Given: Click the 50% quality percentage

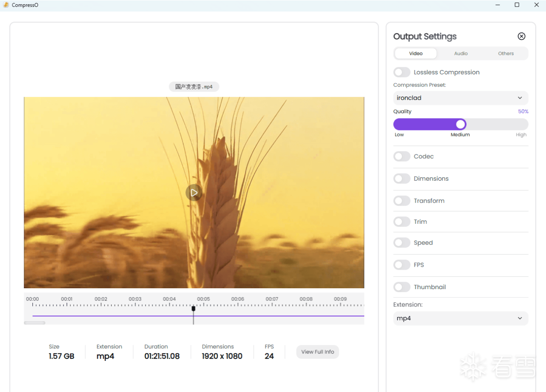Looking at the screenshot, I should 523,112.
